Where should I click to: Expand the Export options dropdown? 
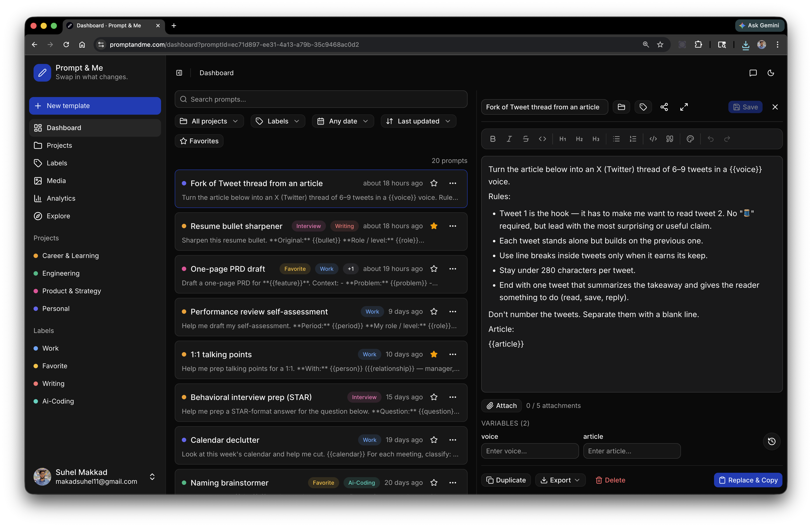click(560, 480)
